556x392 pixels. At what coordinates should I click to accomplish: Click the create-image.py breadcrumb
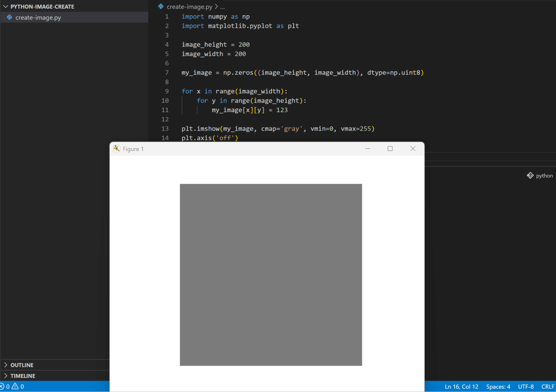pos(189,7)
